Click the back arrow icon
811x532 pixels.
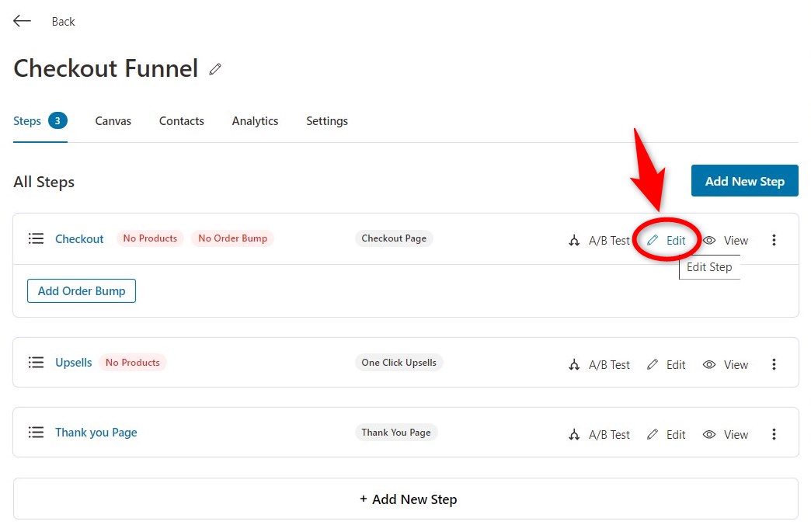coord(22,21)
